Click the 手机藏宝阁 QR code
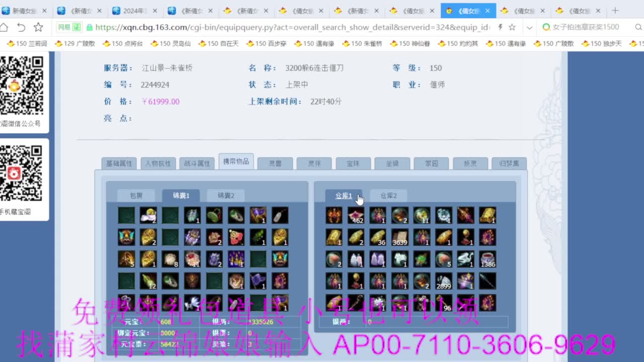This screenshot has width=644, height=362. [21, 173]
